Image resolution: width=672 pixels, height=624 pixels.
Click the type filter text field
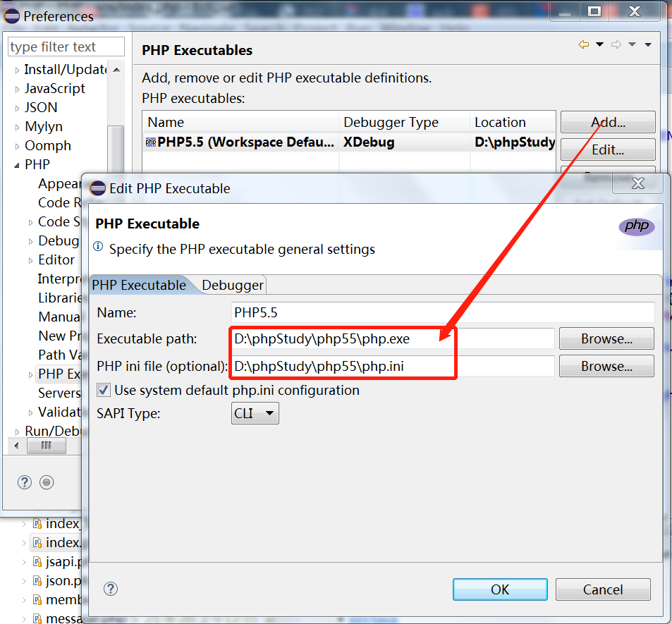pyautogui.click(x=66, y=47)
